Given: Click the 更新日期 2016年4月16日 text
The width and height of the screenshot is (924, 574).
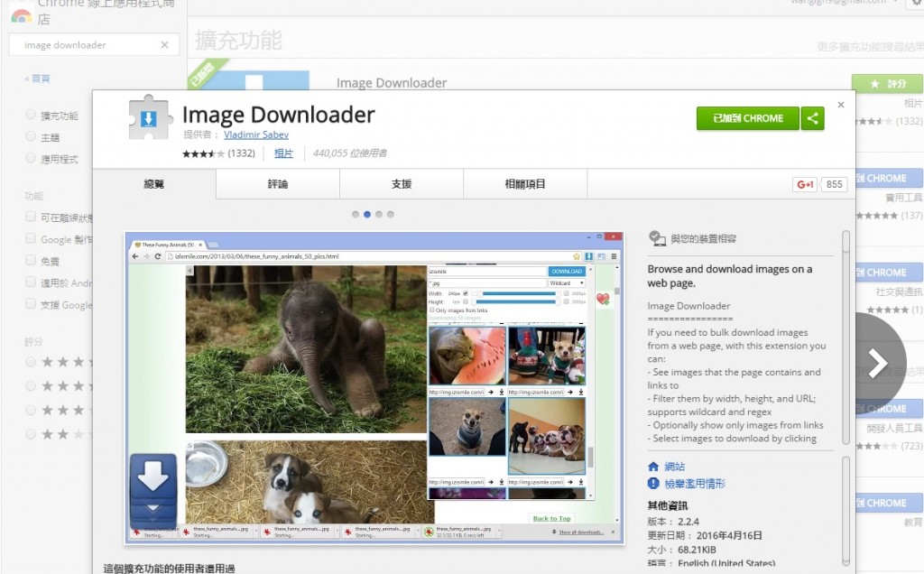Looking at the screenshot, I should pos(705,536).
